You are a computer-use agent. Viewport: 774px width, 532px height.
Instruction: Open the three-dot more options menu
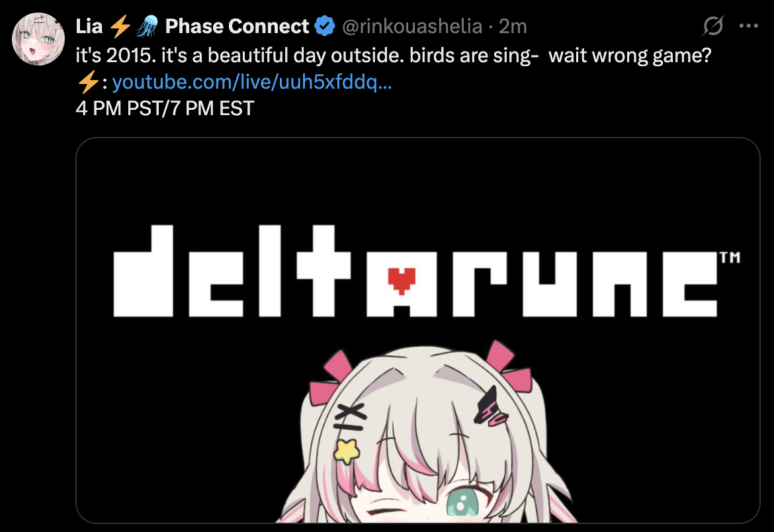(x=748, y=26)
